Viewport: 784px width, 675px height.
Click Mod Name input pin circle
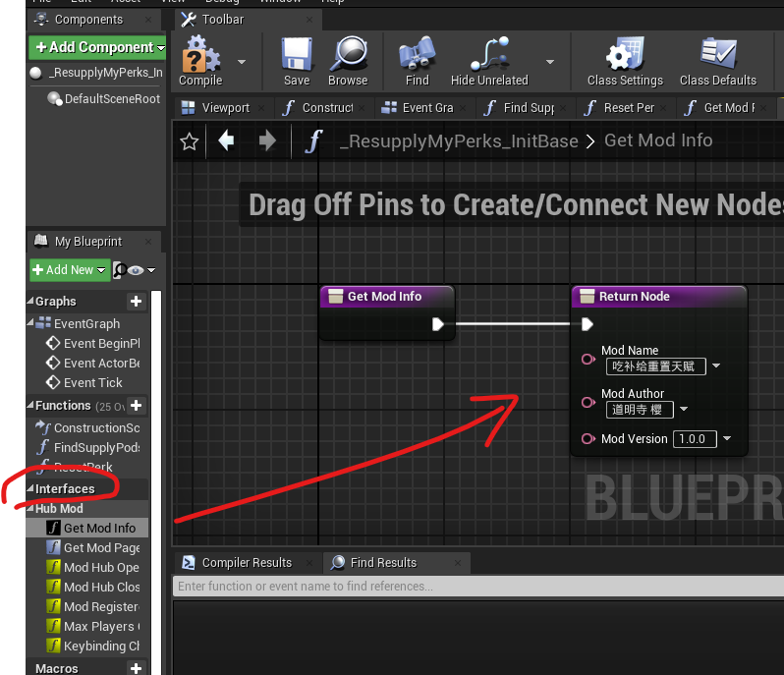[x=588, y=359]
